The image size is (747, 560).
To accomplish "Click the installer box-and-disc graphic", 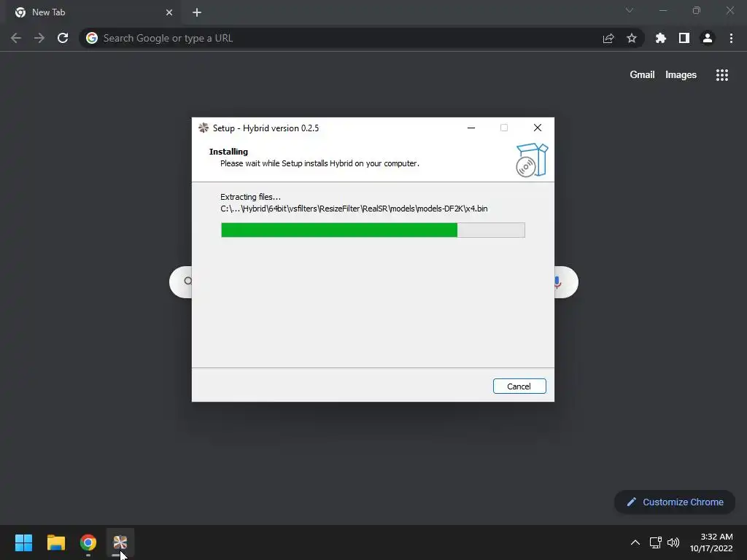I will click(532, 160).
